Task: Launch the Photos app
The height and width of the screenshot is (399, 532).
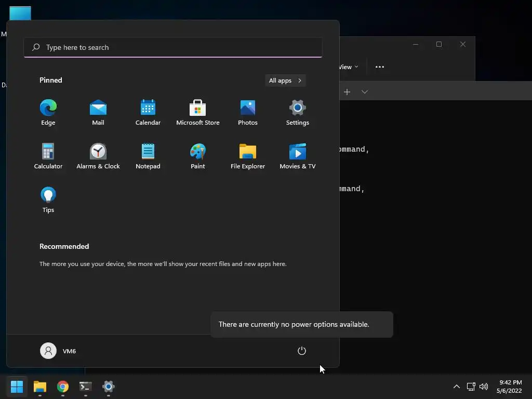Action: point(248,113)
